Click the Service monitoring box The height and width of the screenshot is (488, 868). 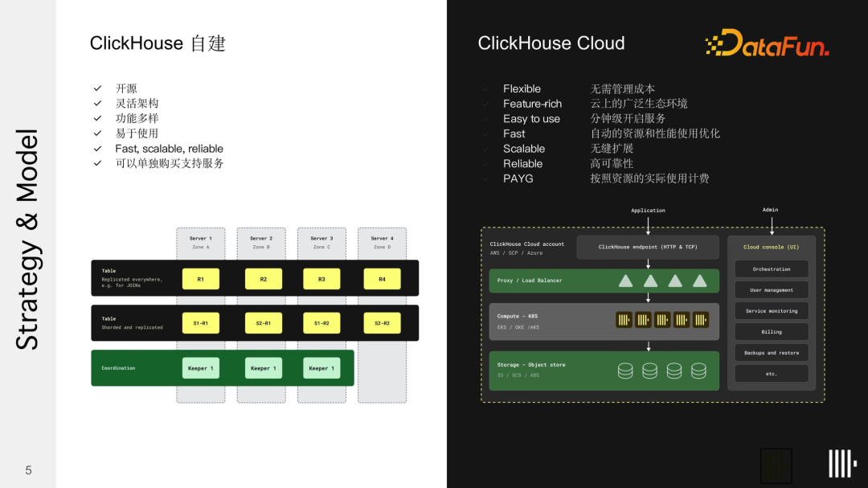coord(772,311)
